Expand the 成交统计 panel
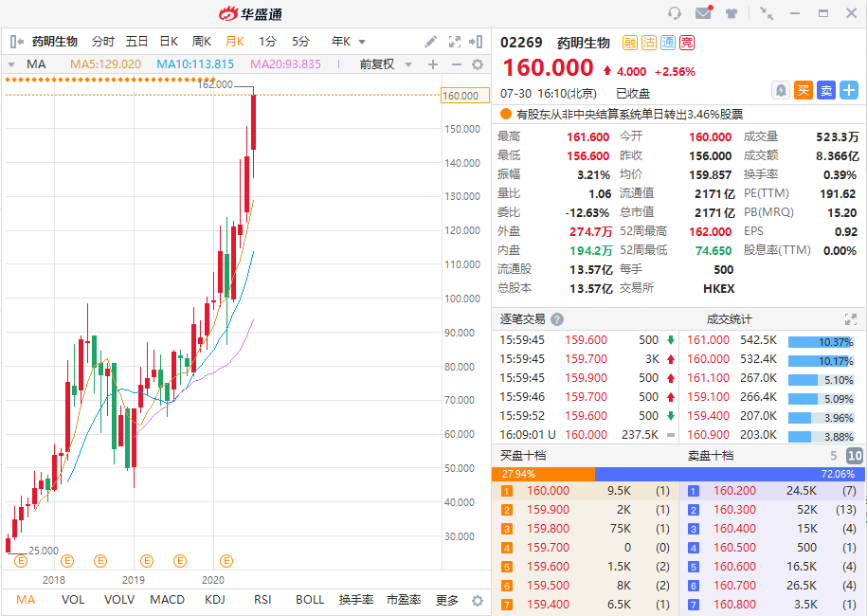867x616 pixels. pyautogui.click(x=850, y=319)
